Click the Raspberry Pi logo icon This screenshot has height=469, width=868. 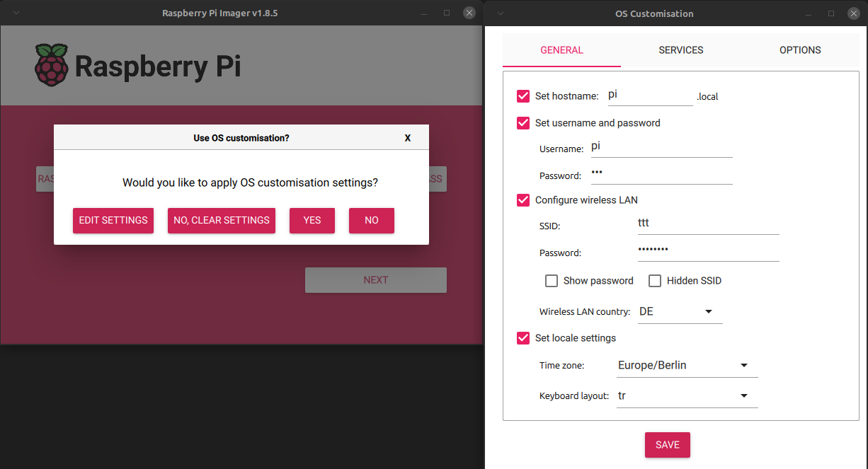(x=52, y=65)
